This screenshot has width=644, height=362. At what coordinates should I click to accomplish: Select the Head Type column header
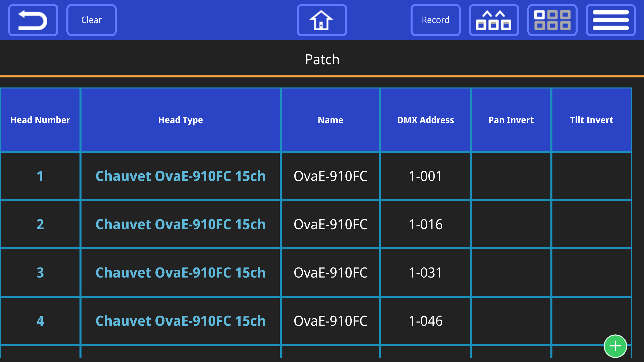tap(181, 120)
